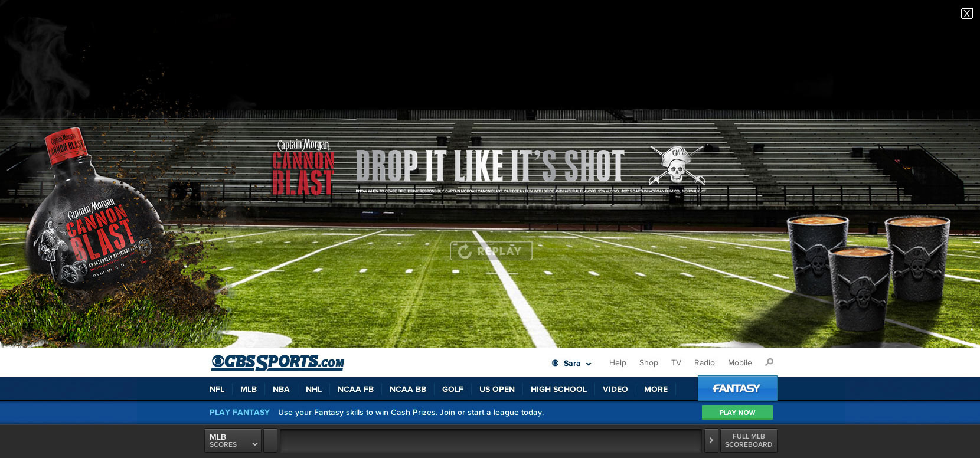
Task: Open the Help link
Action: tap(618, 363)
